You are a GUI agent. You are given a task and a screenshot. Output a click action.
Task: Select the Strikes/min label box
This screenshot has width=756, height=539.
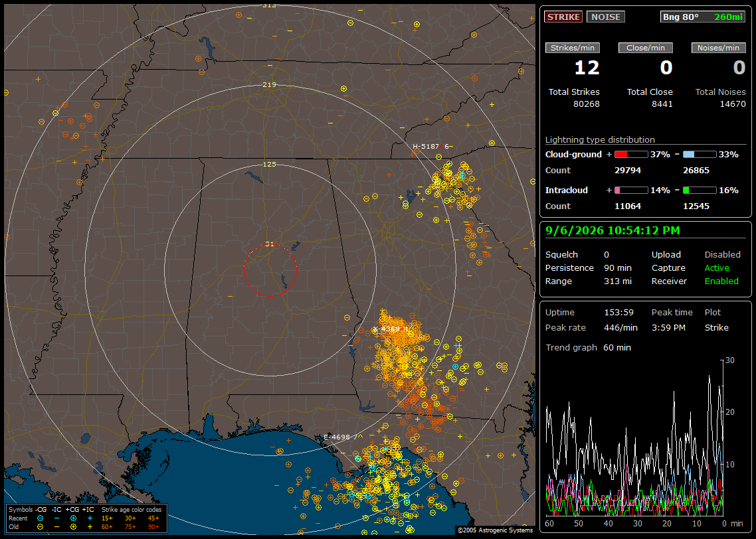tap(573, 48)
